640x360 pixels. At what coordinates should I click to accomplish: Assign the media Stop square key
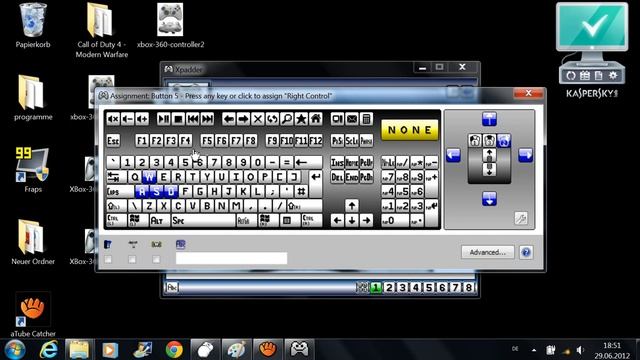coord(178,119)
